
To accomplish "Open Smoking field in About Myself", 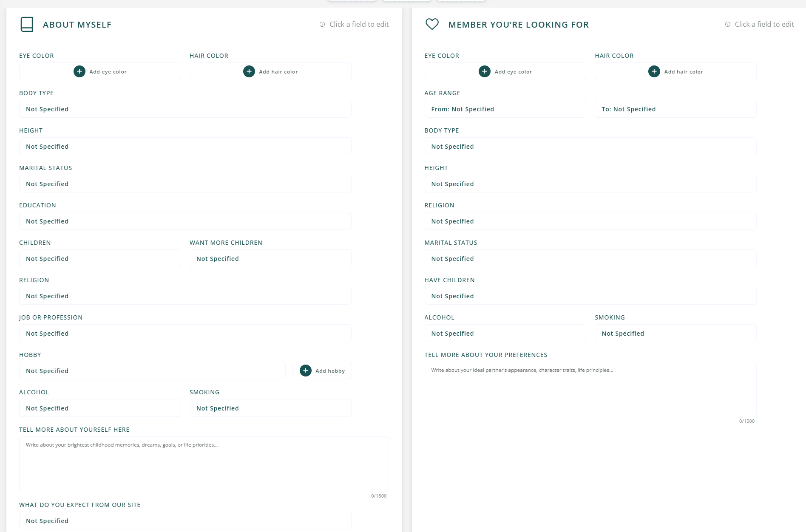I will click(x=270, y=408).
